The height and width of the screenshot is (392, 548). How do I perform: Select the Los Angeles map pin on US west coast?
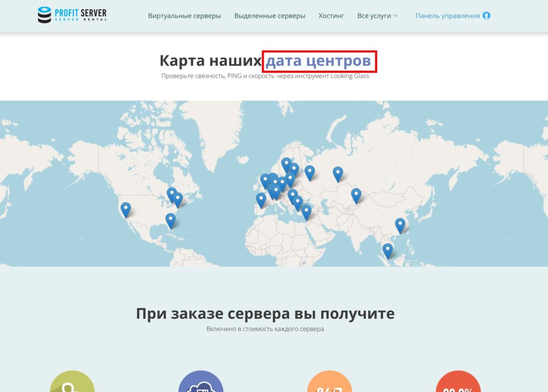point(126,210)
